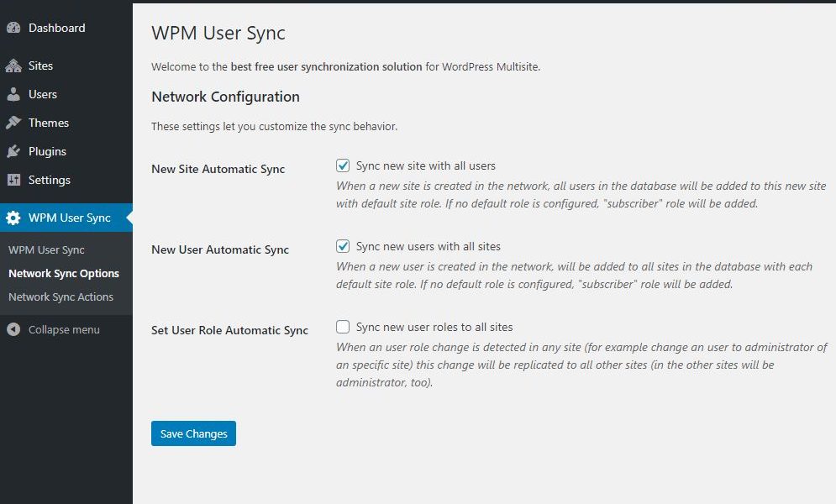Open the Network Sync Actions submenu item
The image size is (836, 504).
(60, 297)
